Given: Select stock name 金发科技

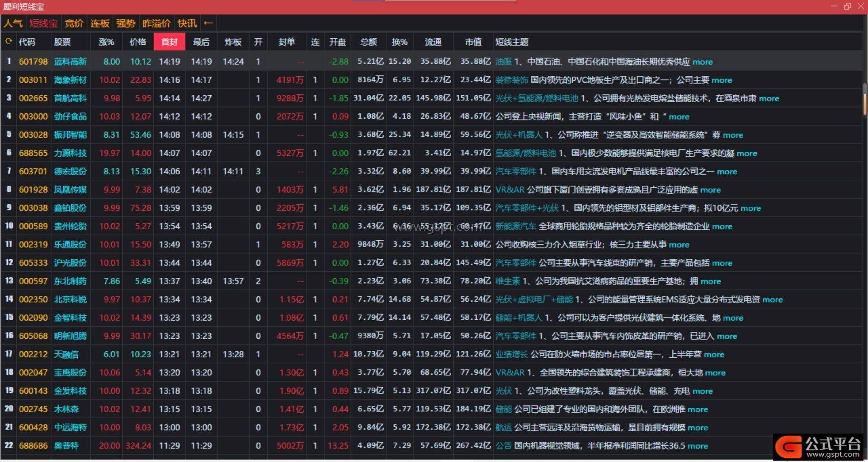Looking at the screenshot, I should tap(71, 391).
